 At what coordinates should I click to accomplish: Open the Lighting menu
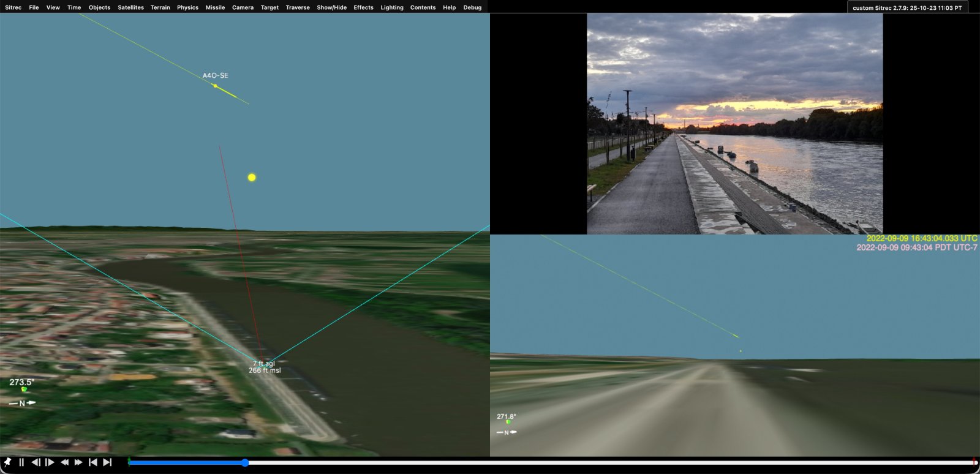click(391, 7)
